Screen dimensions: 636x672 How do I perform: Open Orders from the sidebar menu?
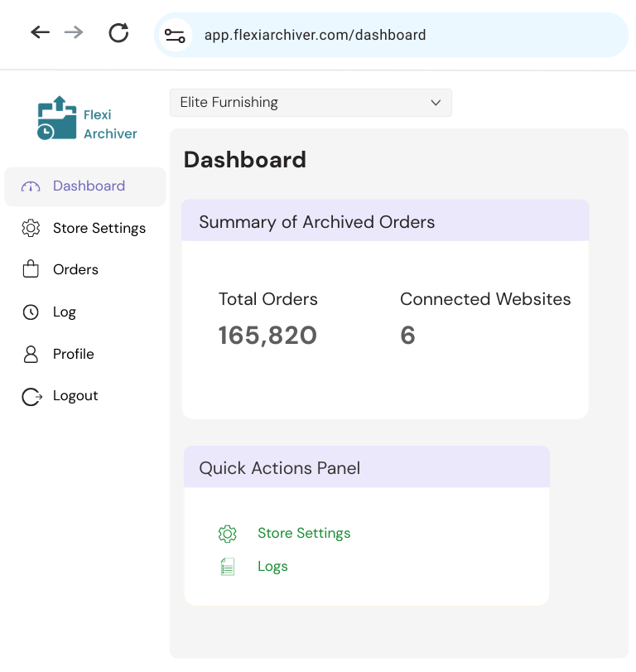click(75, 269)
